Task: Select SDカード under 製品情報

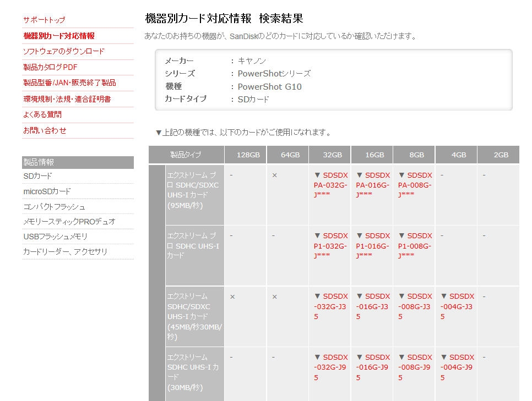Action: 37,176
